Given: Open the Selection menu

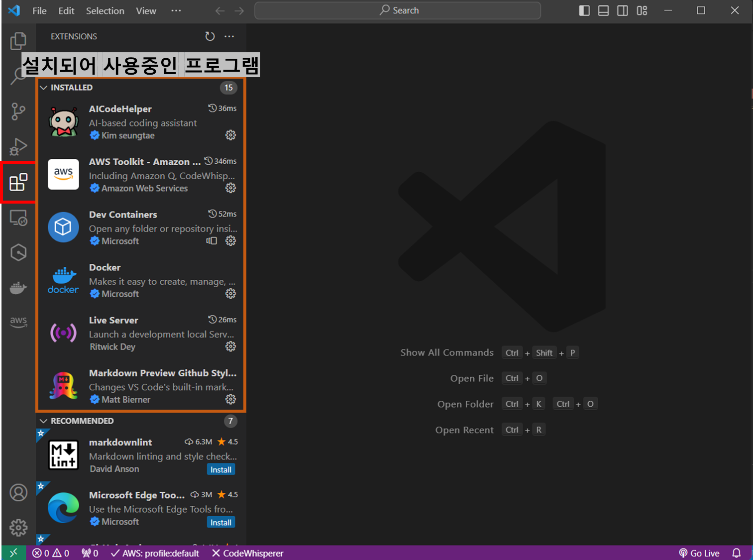Looking at the screenshot, I should [105, 10].
